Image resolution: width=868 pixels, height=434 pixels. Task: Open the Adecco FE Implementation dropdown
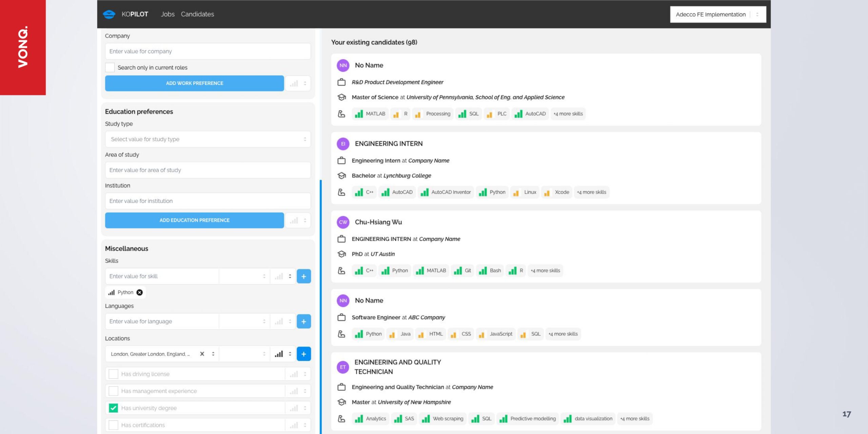717,14
